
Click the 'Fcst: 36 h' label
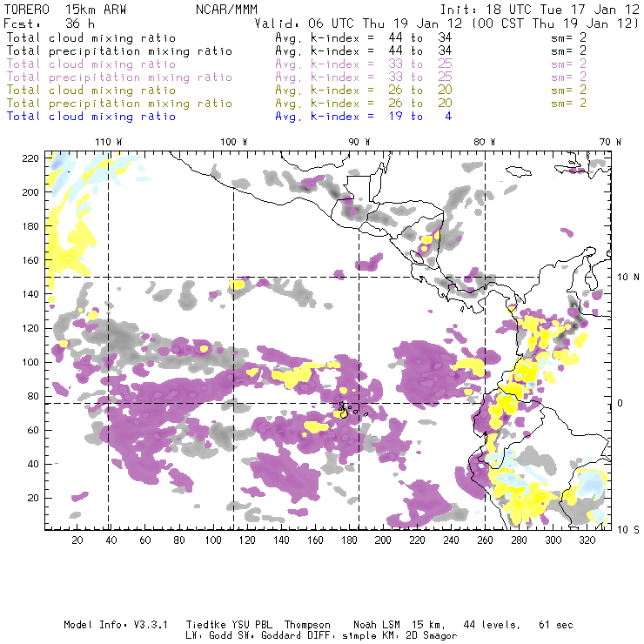pyautogui.click(x=49, y=23)
